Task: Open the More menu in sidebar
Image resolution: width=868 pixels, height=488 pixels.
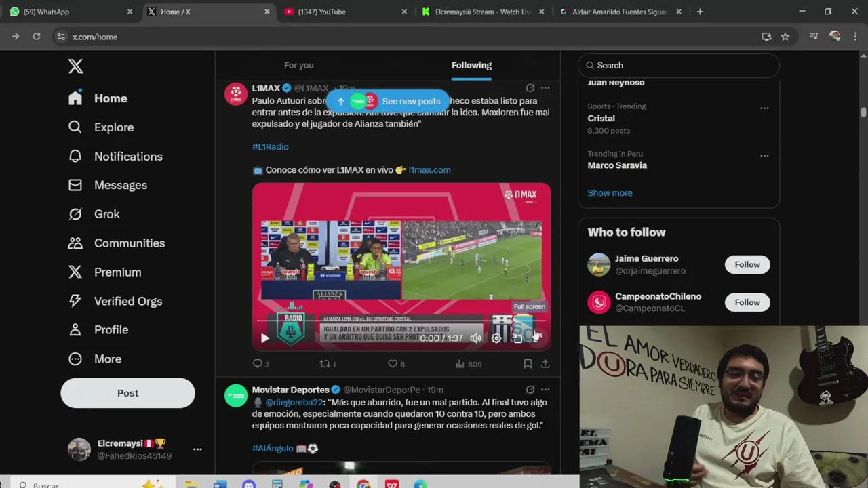Action: pos(94,359)
